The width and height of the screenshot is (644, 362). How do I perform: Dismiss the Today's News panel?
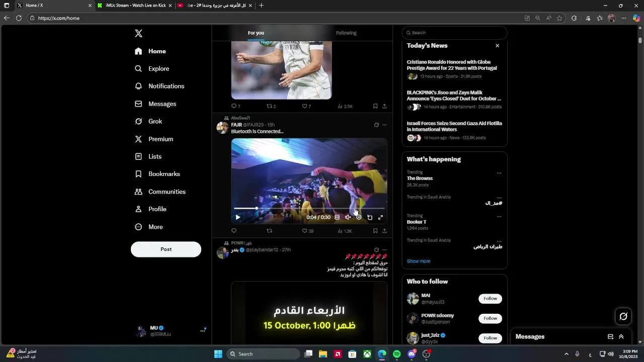click(x=497, y=46)
